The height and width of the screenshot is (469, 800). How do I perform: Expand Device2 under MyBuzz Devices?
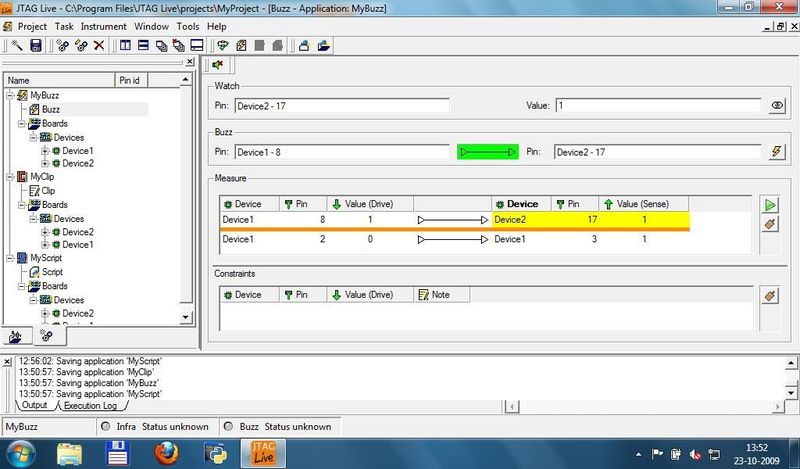coord(45,163)
